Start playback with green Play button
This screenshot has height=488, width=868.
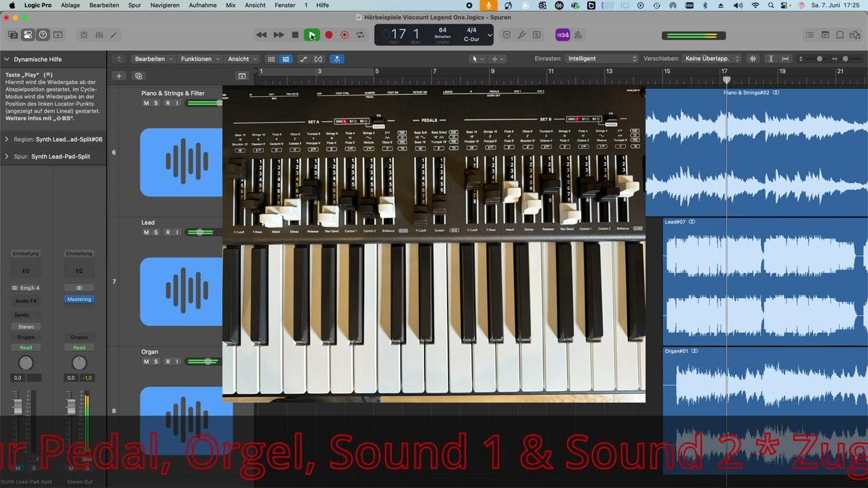pyautogui.click(x=312, y=35)
